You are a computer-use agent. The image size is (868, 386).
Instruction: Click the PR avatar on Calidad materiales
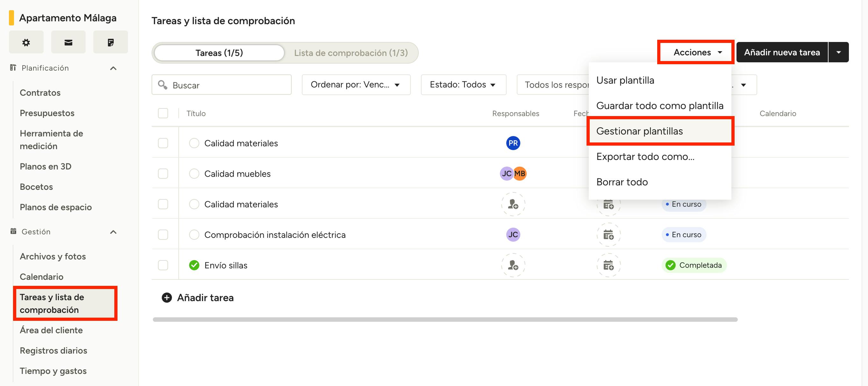(513, 143)
